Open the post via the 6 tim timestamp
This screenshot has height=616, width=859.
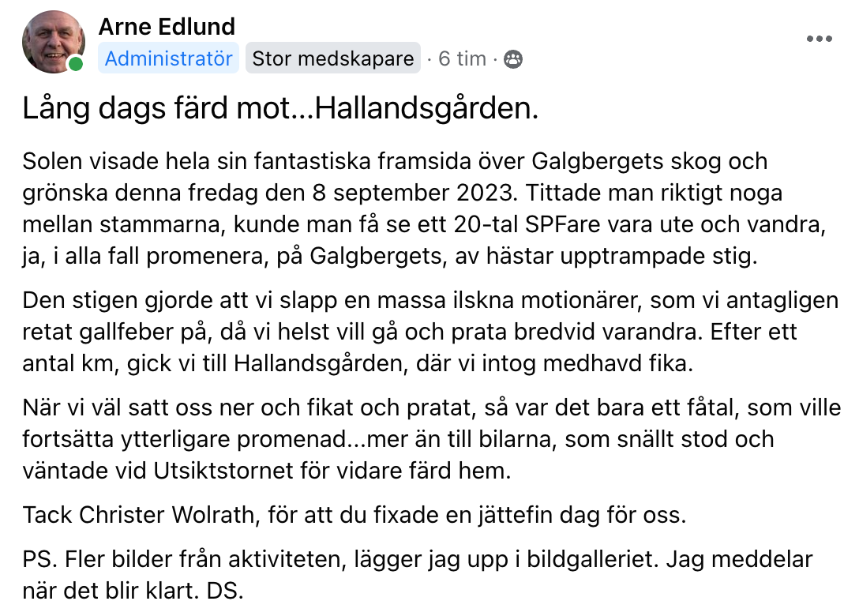[462, 58]
